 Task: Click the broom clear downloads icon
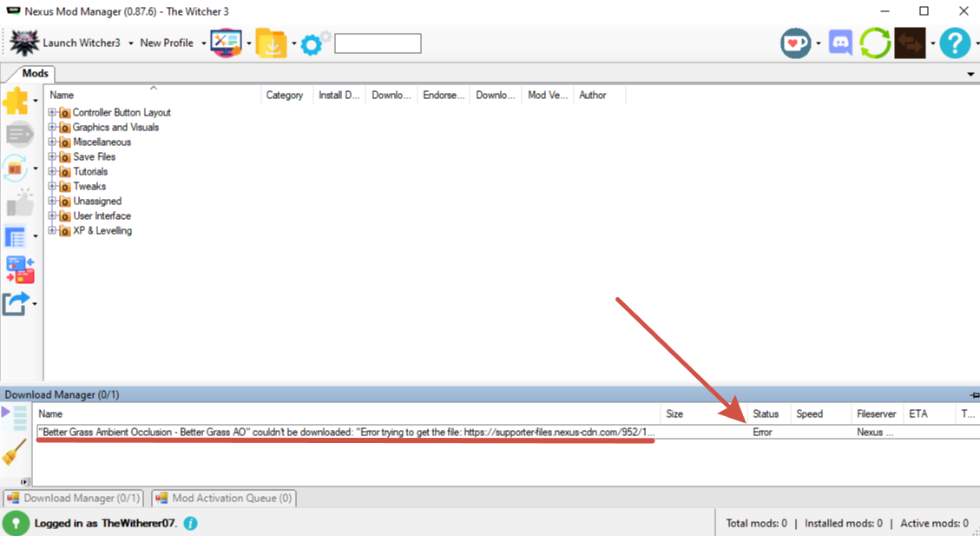coord(15,452)
